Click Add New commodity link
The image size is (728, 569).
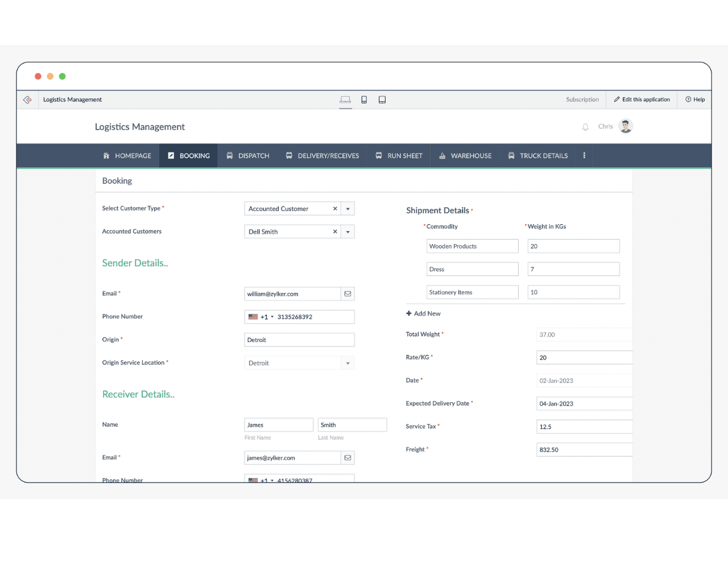pyautogui.click(x=424, y=314)
